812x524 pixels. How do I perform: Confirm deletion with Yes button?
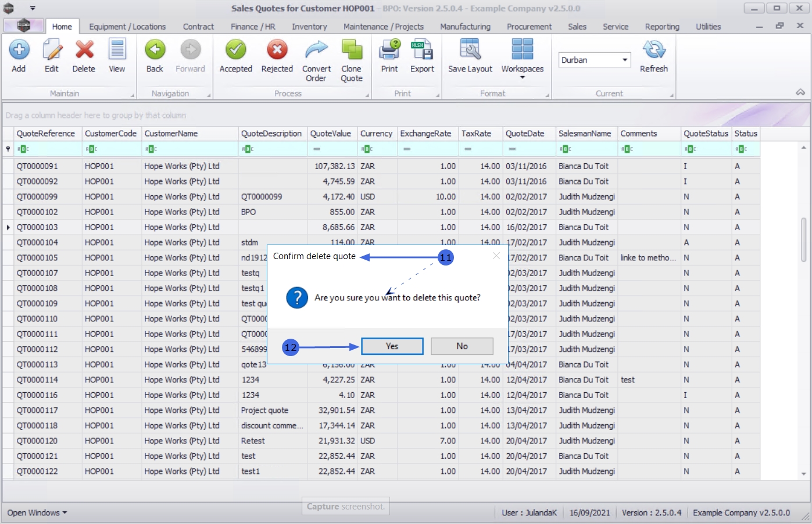392,346
